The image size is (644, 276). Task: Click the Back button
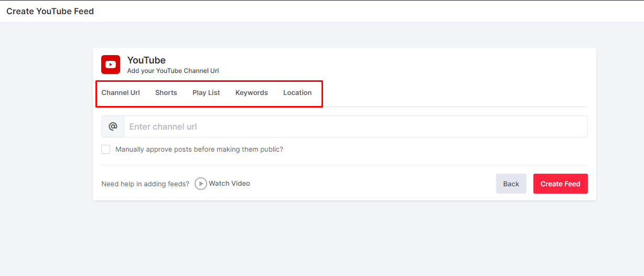511,184
